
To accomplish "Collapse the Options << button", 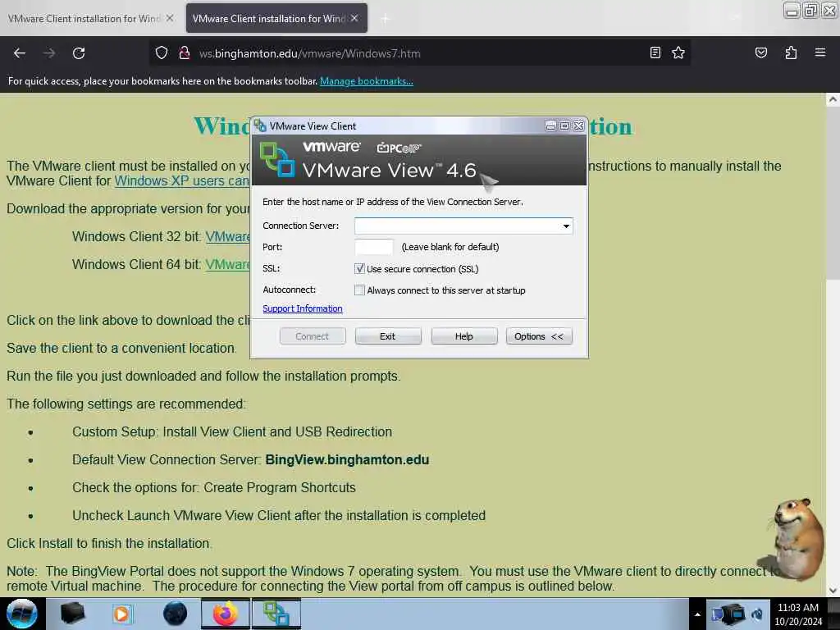I will point(539,336).
